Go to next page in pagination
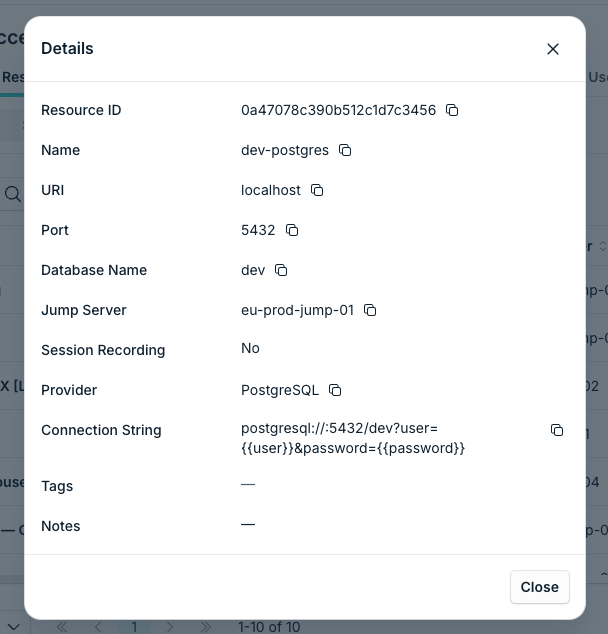 click(x=170, y=627)
